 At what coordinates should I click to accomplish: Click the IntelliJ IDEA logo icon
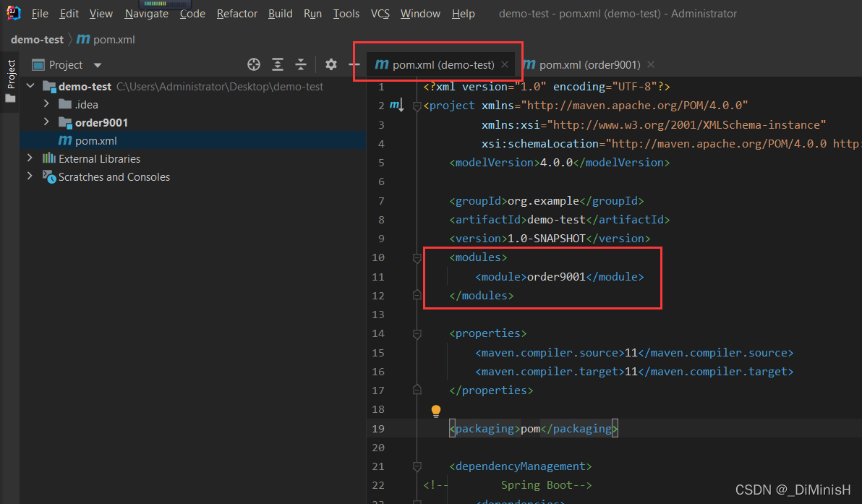click(14, 12)
